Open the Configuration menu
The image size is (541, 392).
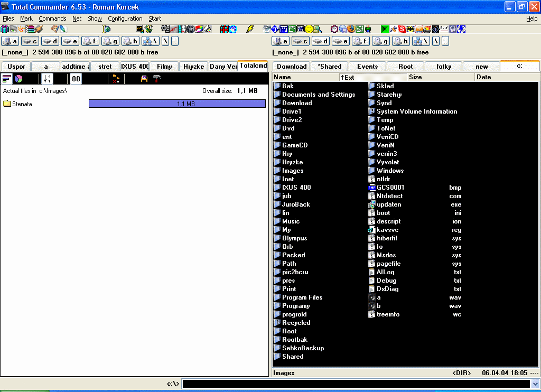click(125, 18)
